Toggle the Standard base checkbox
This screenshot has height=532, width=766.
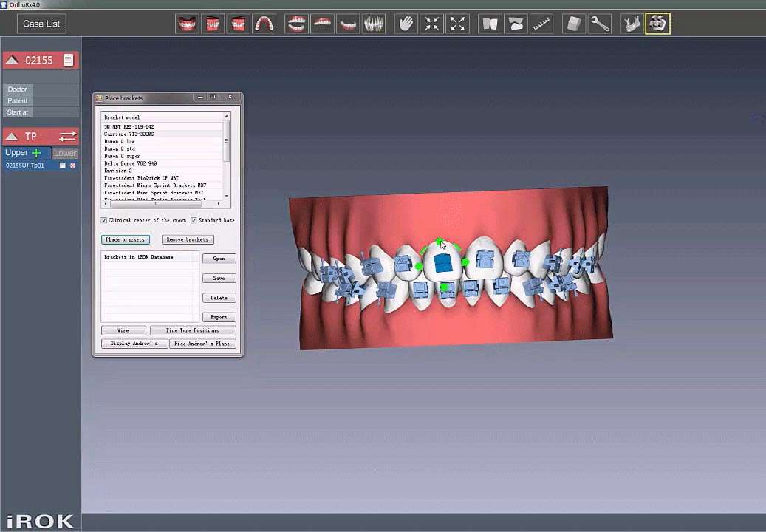tap(194, 220)
